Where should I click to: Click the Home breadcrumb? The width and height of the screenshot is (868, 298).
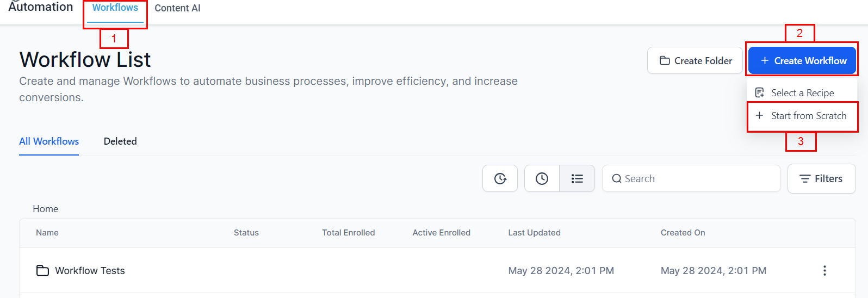pyautogui.click(x=45, y=209)
